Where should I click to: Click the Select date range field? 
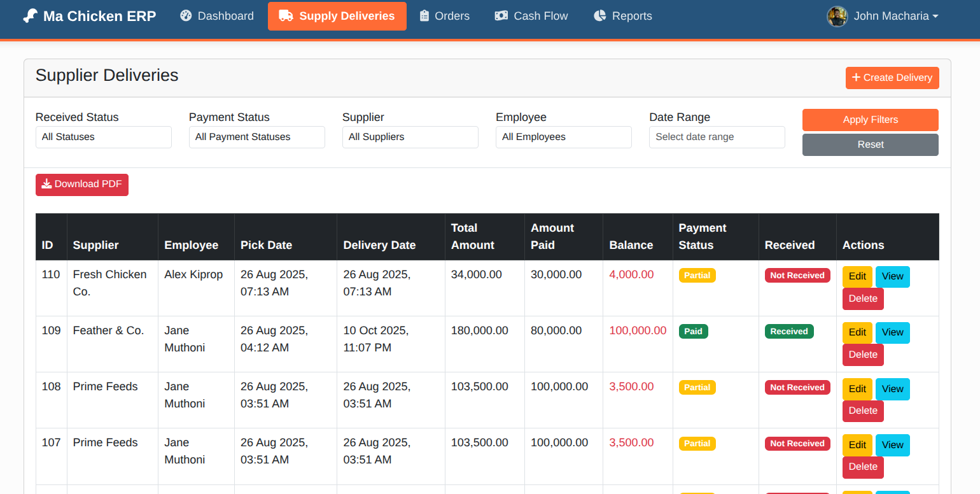(x=717, y=137)
